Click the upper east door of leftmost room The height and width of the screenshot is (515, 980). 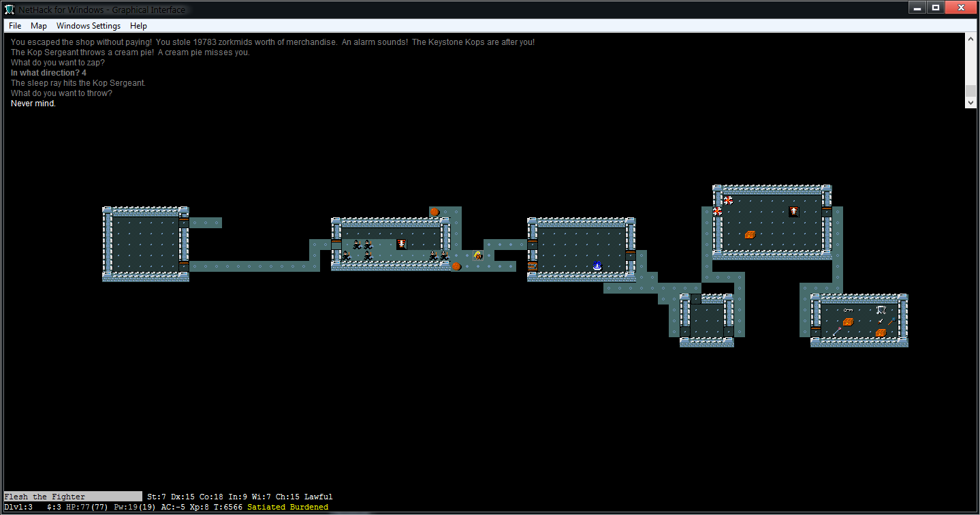coord(184,223)
